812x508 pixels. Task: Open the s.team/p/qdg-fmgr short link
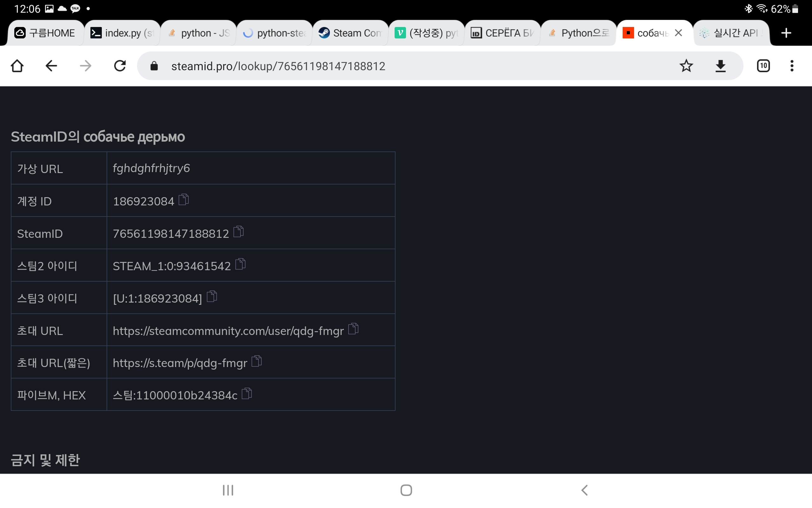pos(180,363)
